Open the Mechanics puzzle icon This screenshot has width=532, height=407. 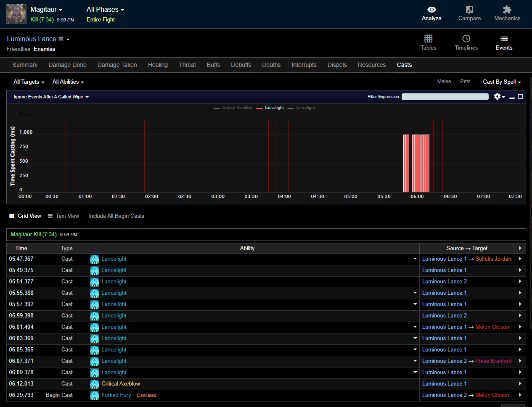point(507,9)
